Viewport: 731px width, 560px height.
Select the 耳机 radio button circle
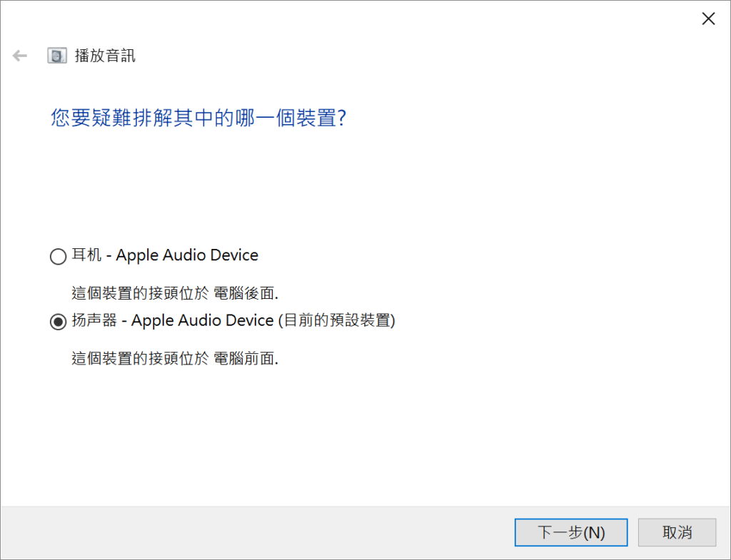(x=59, y=256)
